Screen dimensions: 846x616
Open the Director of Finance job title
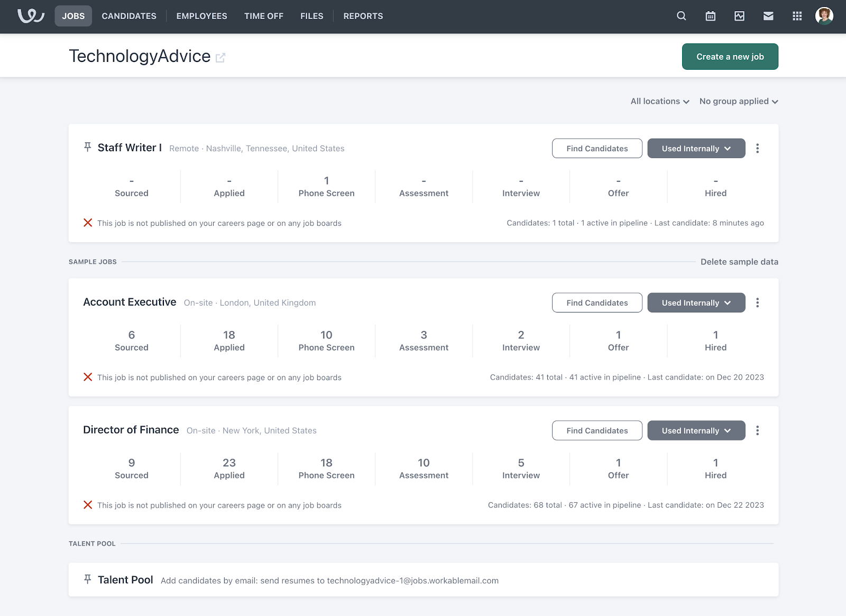(131, 430)
